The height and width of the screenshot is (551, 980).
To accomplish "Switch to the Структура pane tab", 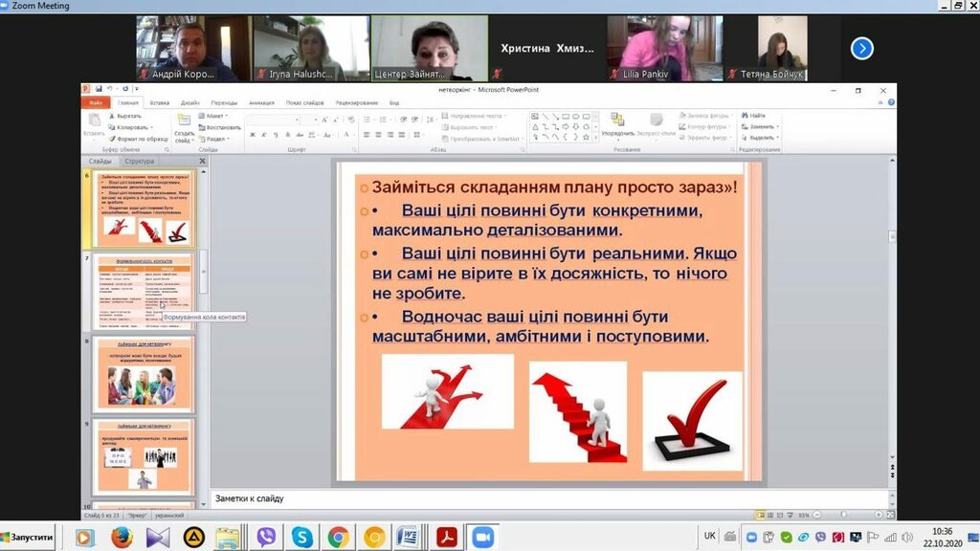I will click(140, 162).
